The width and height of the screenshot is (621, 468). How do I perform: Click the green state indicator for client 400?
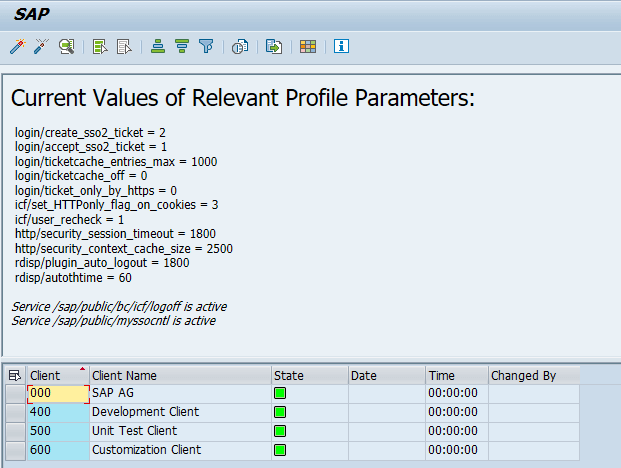click(280, 412)
